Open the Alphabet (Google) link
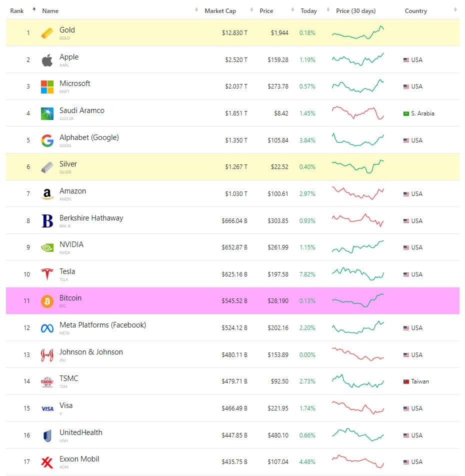465x476 pixels. 89,137
